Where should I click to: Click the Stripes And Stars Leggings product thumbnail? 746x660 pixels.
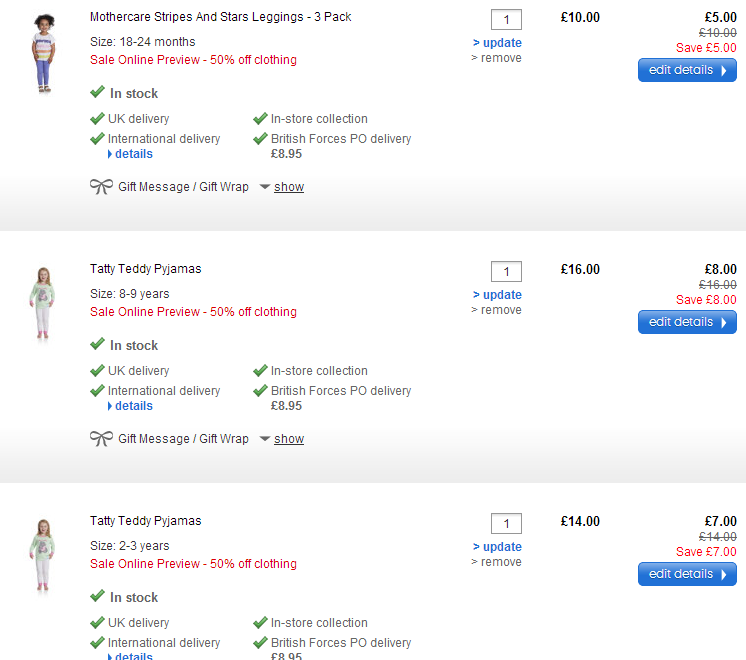click(x=42, y=55)
